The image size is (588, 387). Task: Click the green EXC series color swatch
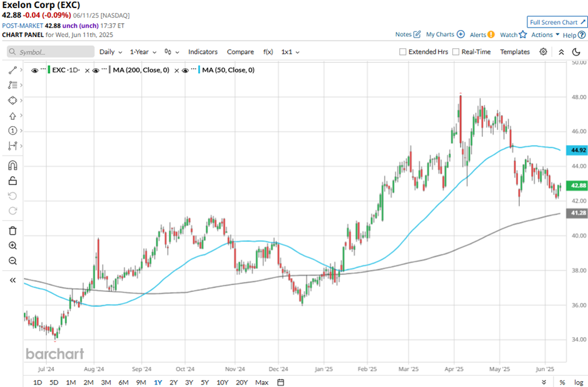click(x=49, y=71)
